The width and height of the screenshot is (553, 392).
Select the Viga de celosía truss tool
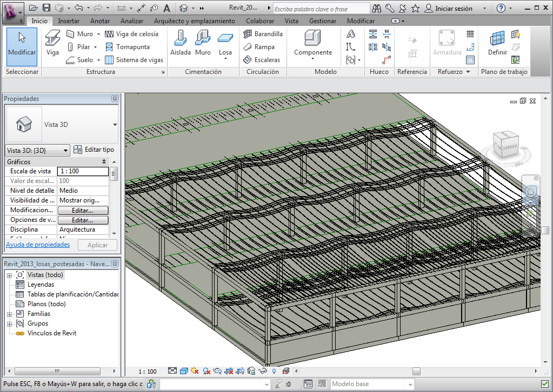131,33
